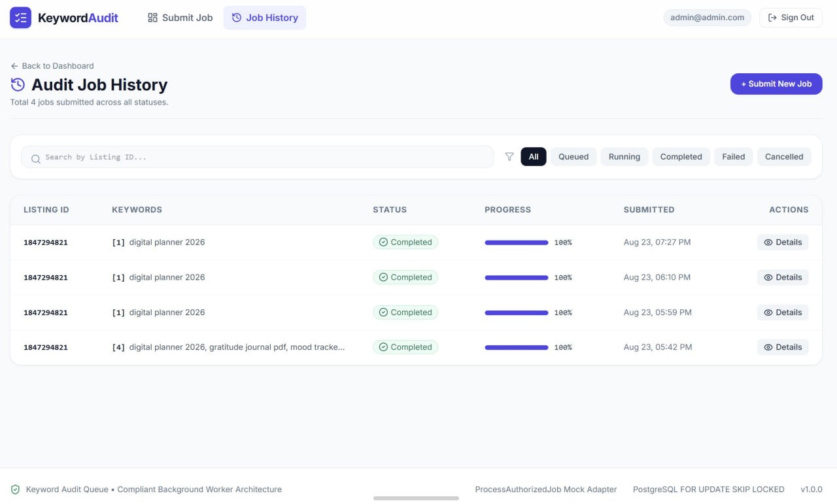Click the KeywordAudit checklist logo icon
The height and width of the screenshot is (504, 837).
20,18
